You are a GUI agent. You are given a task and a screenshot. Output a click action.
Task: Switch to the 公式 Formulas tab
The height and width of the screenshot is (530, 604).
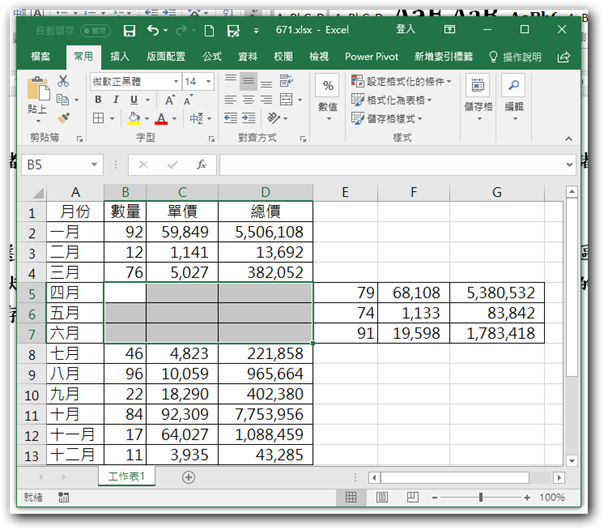212,57
